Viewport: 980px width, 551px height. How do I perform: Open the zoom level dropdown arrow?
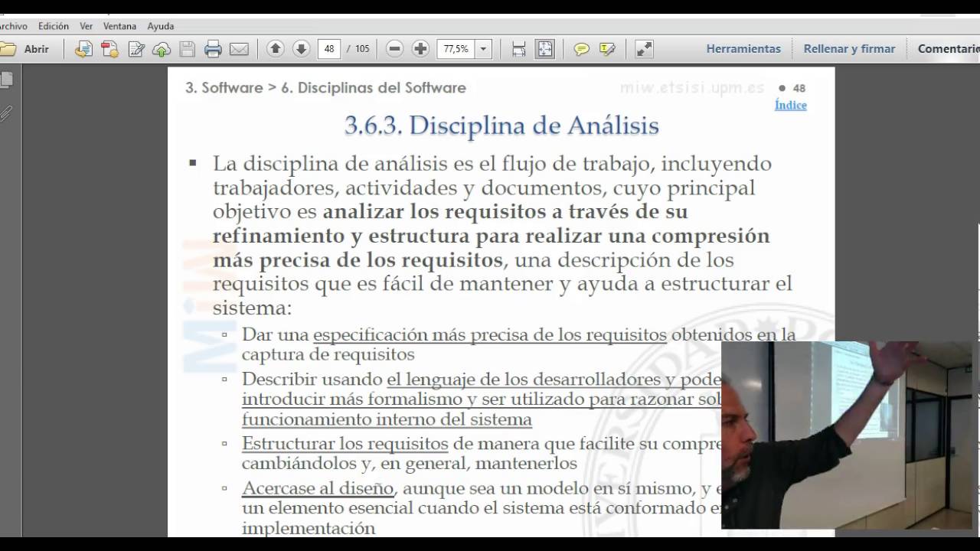click(x=483, y=49)
